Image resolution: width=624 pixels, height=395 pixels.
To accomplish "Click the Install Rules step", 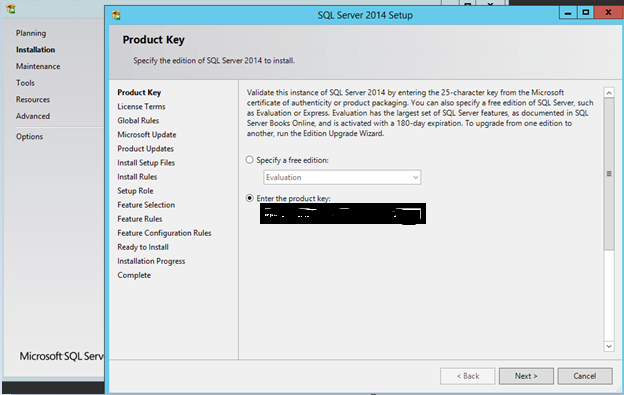I will 137,177.
